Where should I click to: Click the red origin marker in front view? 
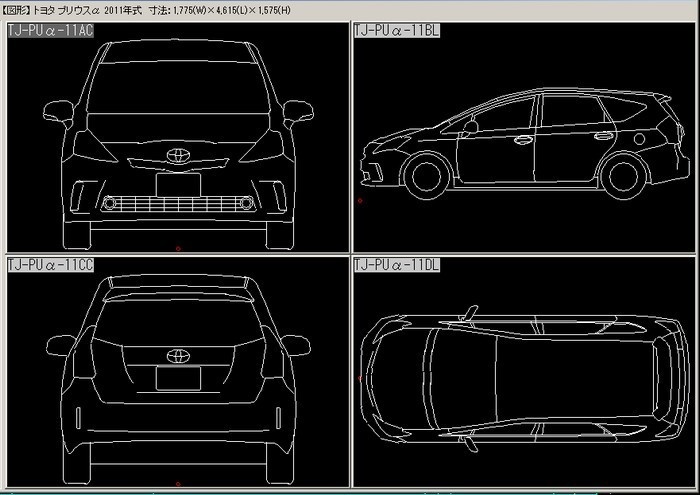point(178,249)
